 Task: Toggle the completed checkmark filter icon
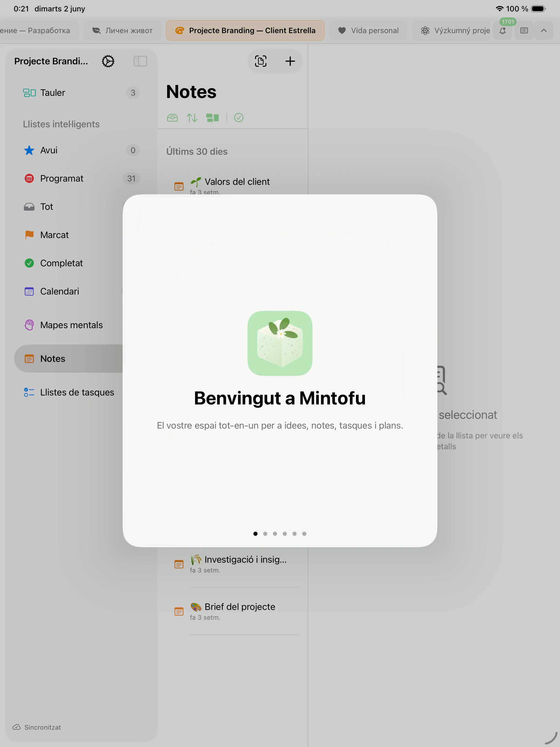click(x=239, y=118)
